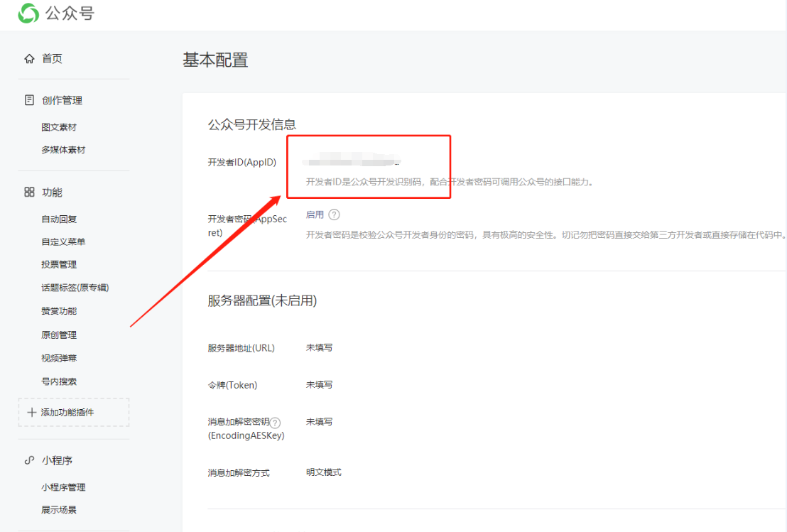Navigate to 原创管理
This screenshot has height=532, width=787.
point(59,335)
